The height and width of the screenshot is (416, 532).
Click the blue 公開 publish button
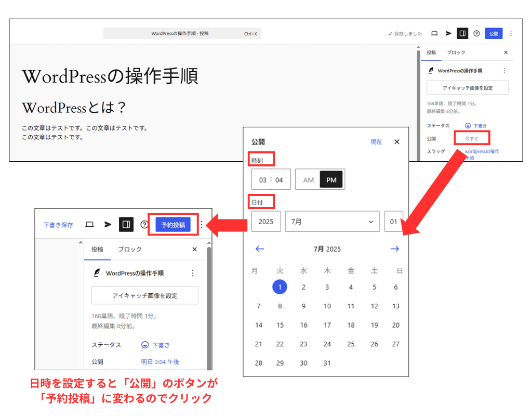tap(493, 33)
